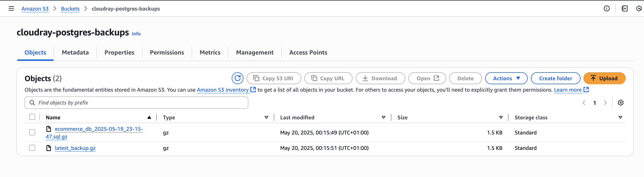Select all objects via header checkbox
The width and height of the screenshot is (644, 177).
tap(32, 117)
